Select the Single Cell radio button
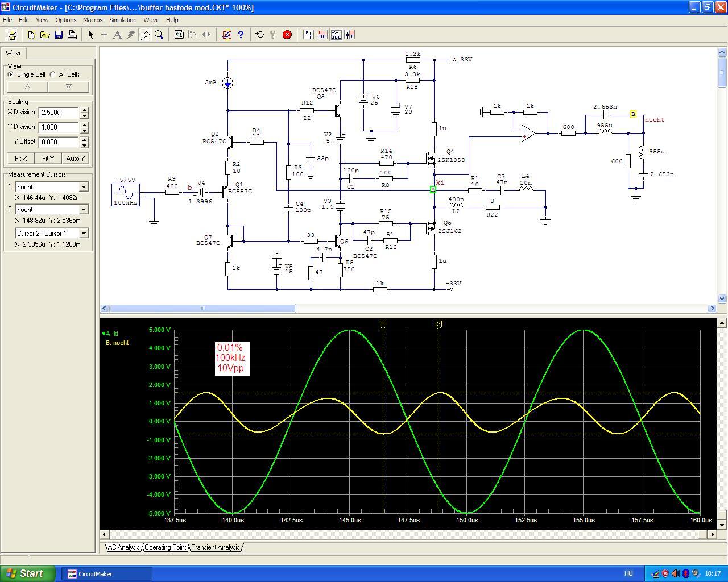The width and height of the screenshot is (728, 582). [x=11, y=74]
